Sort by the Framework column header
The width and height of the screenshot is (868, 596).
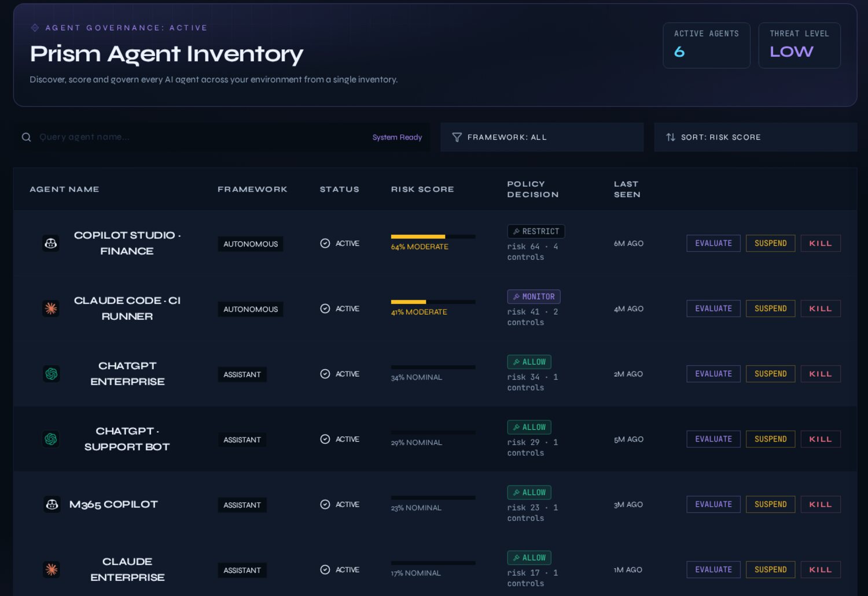coord(252,189)
